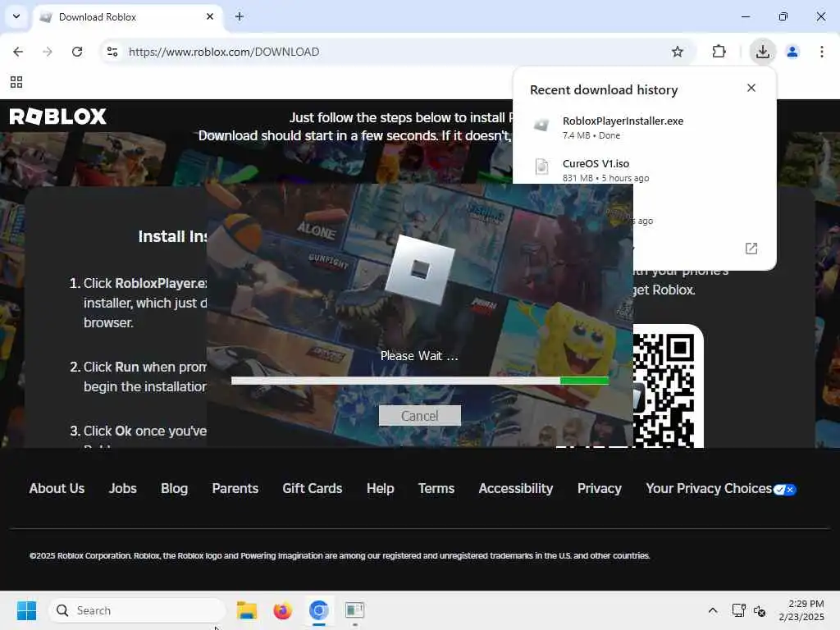
Task: Open CureOS V1.iso download entry
Action: pyautogui.click(x=643, y=170)
